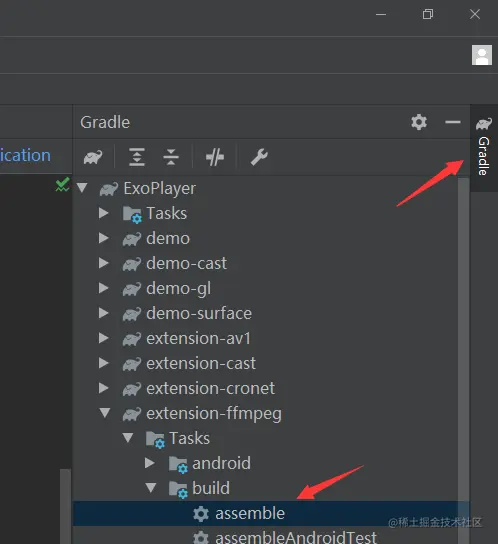Viewport: 498px width, 544px height.
Task: Collapse Tasks folder under extension-ffmpeg
Action: pos(128,437)
